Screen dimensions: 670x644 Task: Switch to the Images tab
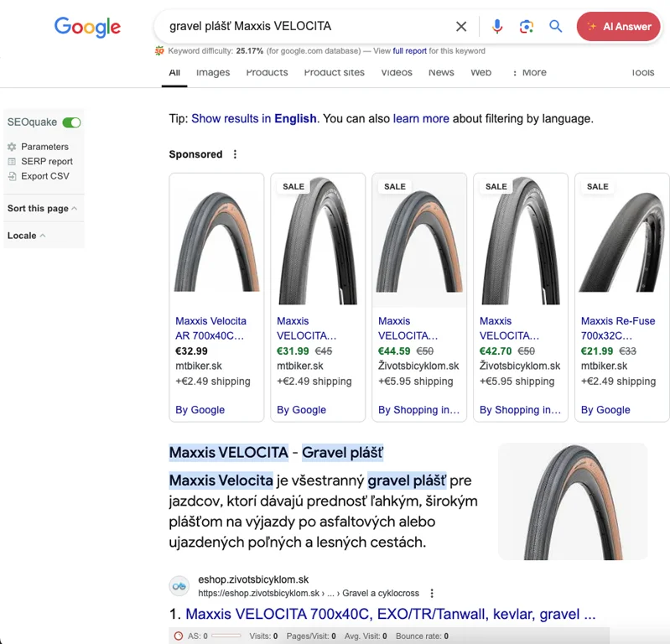coord(213,73)
